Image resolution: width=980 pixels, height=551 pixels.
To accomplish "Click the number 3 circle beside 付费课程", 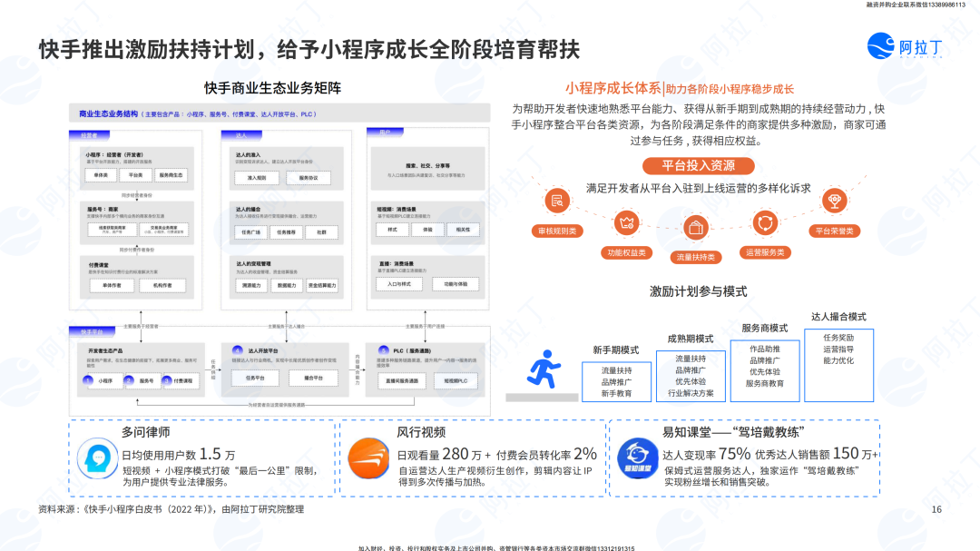I will coord(167,380).
